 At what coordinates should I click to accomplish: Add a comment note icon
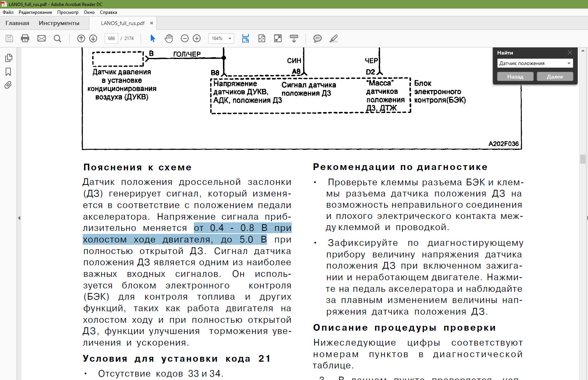coord(318,38)
